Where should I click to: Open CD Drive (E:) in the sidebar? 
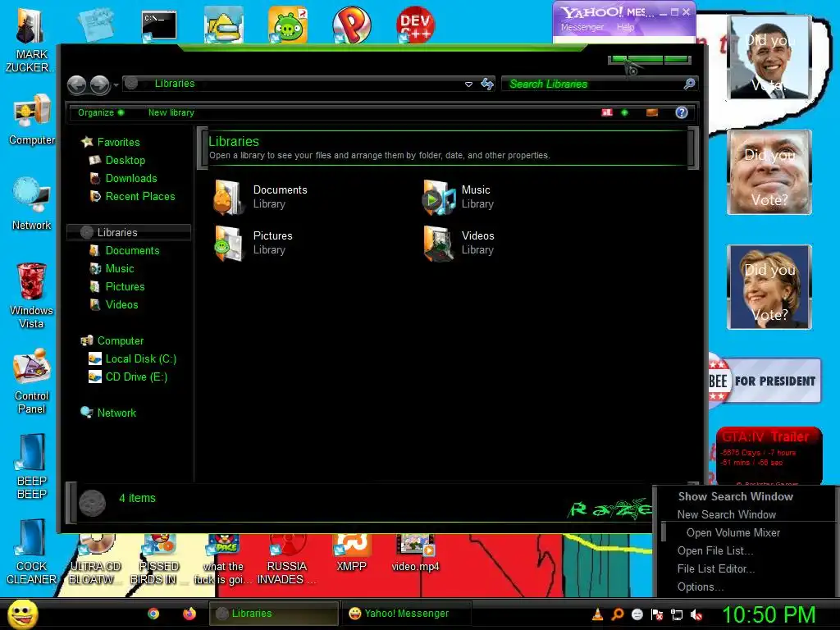click(x=136, y=377)
